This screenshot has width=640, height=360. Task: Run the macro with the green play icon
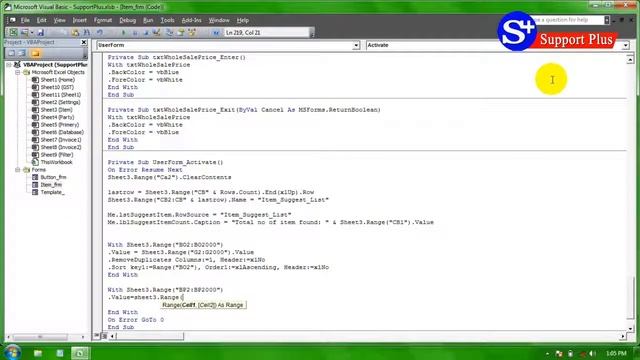123,33
